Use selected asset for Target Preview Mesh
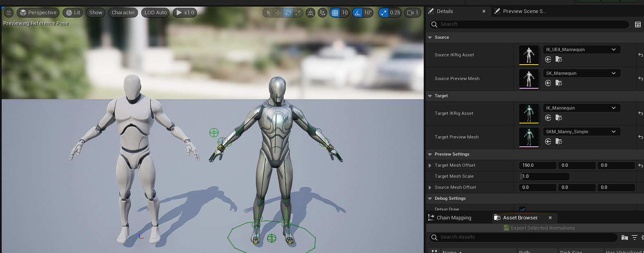 548,142
